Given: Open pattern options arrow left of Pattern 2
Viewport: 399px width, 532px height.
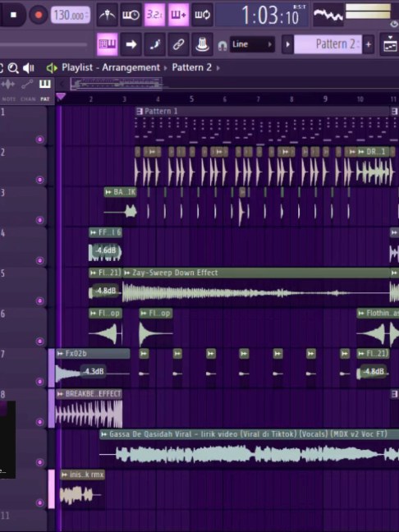Looking at the screenshot, I should click(x=287, y=44).
